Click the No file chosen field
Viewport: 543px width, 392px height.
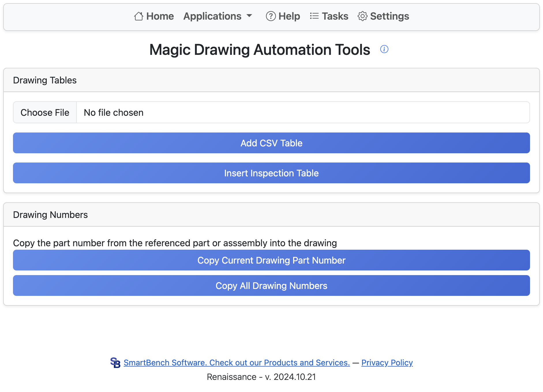pos(113,112)
